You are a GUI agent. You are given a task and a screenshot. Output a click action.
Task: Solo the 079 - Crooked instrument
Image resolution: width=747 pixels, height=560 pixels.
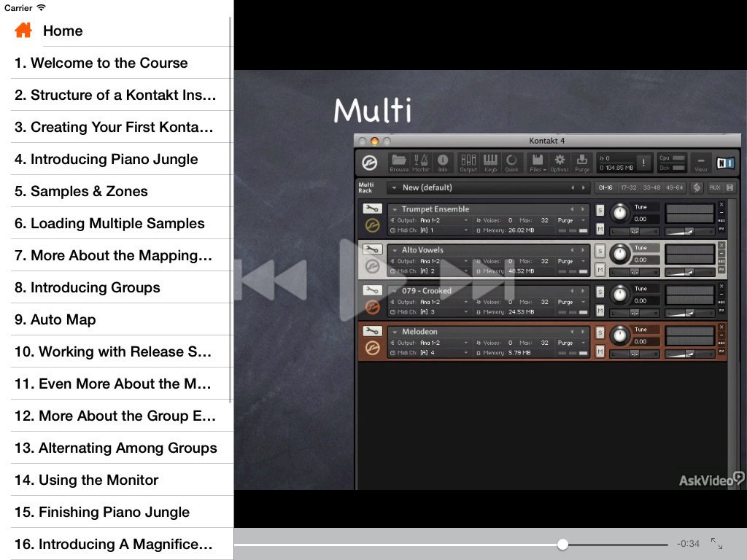pyautogui.click(x=600, y=292)
